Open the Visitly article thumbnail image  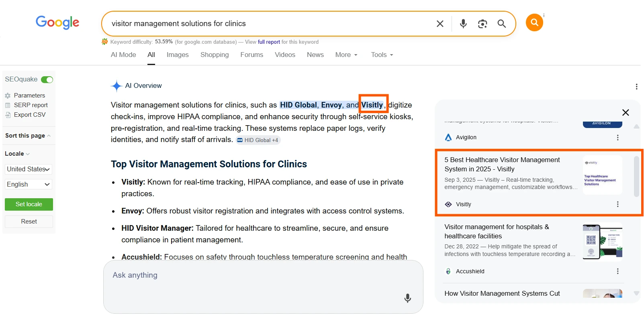(603, 175)
